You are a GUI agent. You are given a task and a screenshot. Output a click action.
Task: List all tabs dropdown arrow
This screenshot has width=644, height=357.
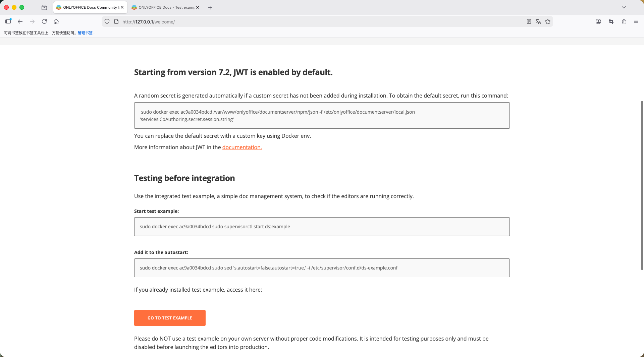point(624,7)
